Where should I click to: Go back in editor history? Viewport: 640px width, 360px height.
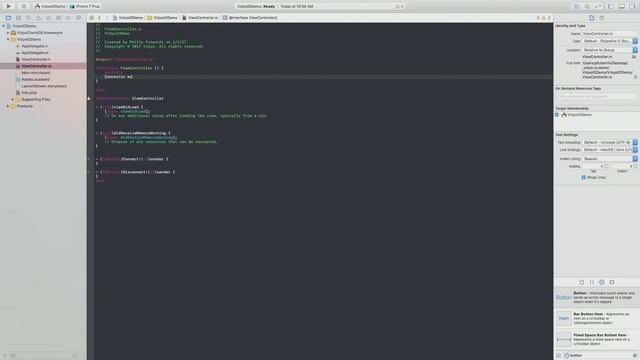click(x=100, y=18)
